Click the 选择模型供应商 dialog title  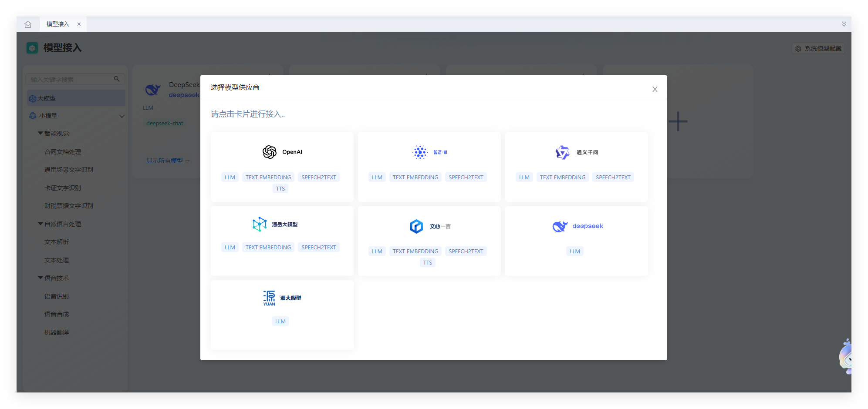tap(235, 87)
